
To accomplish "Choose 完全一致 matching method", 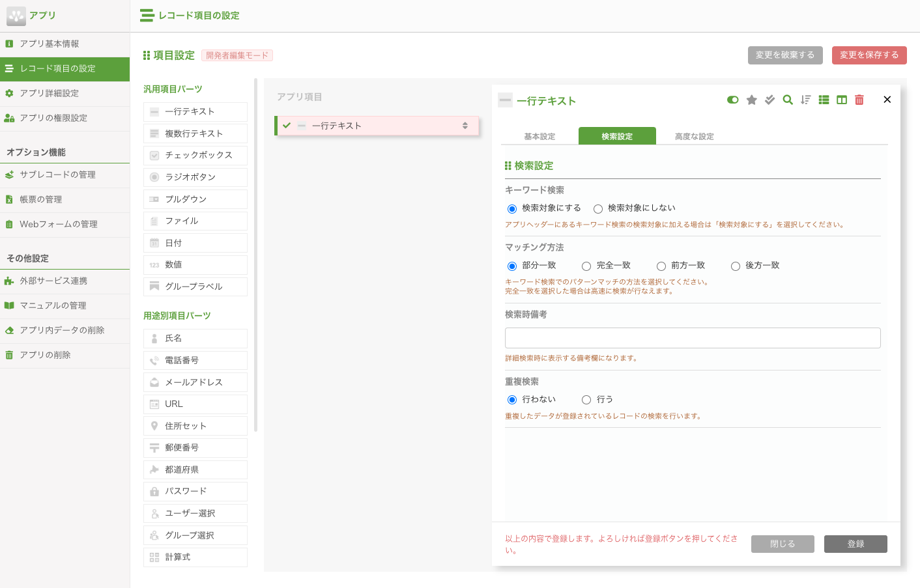I will (x=586, y=266).
